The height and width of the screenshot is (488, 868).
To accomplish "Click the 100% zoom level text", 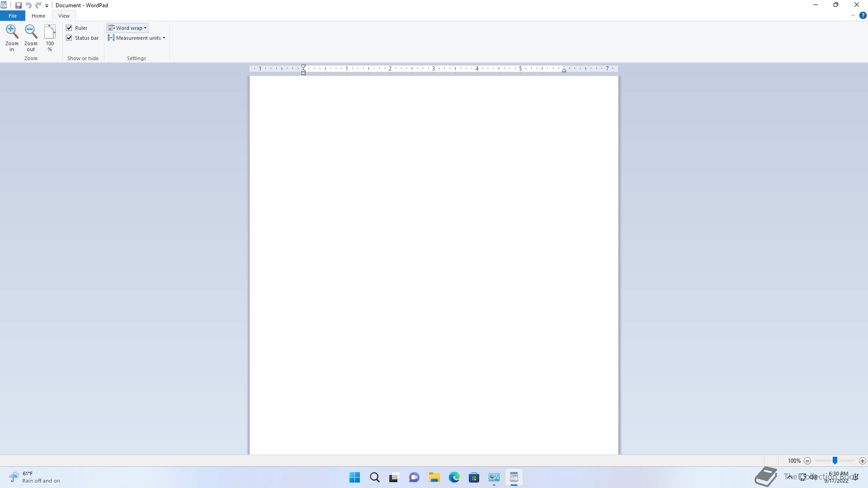I will click(x=794, y=461).
